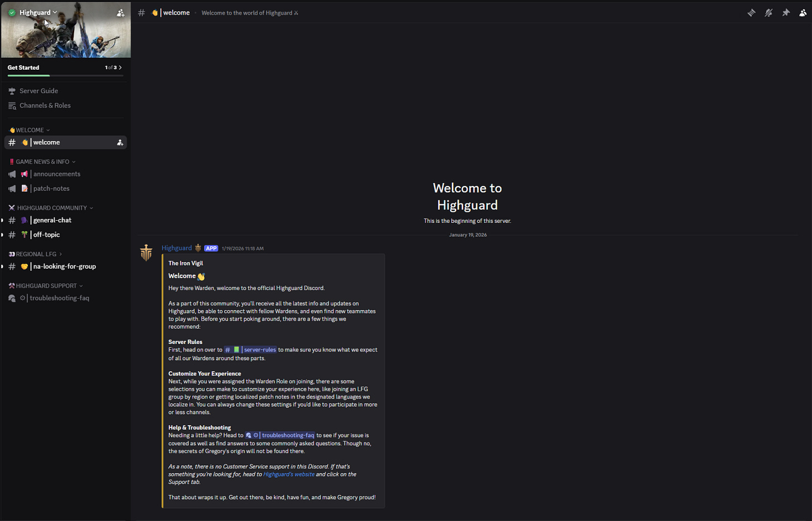Open Get Started checklist chevron
The width and height of the screenshot is (812, 521).
[120, 67]
